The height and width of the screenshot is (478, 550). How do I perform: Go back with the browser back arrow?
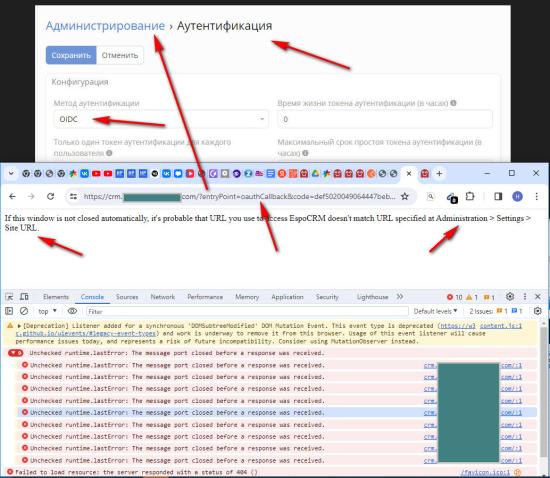pyautogui.click(x=12, y=196)
